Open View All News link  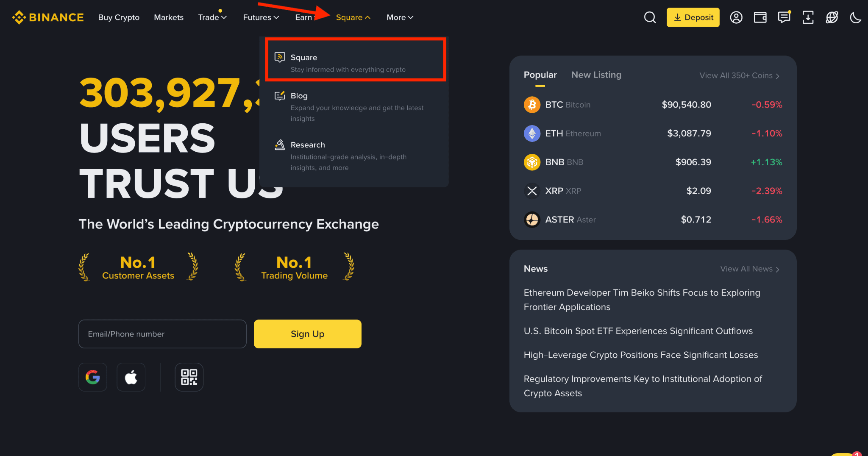tap(749, 269)
